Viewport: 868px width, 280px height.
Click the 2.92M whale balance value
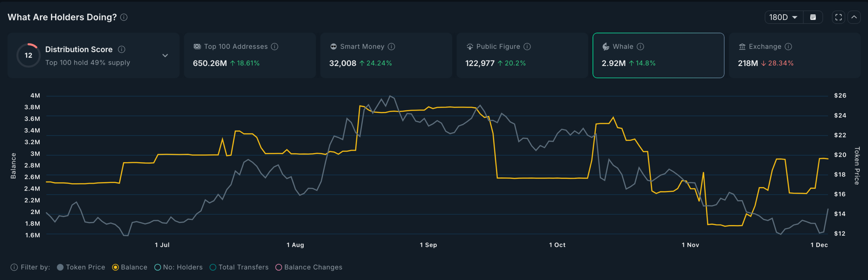tap(614, 63)
